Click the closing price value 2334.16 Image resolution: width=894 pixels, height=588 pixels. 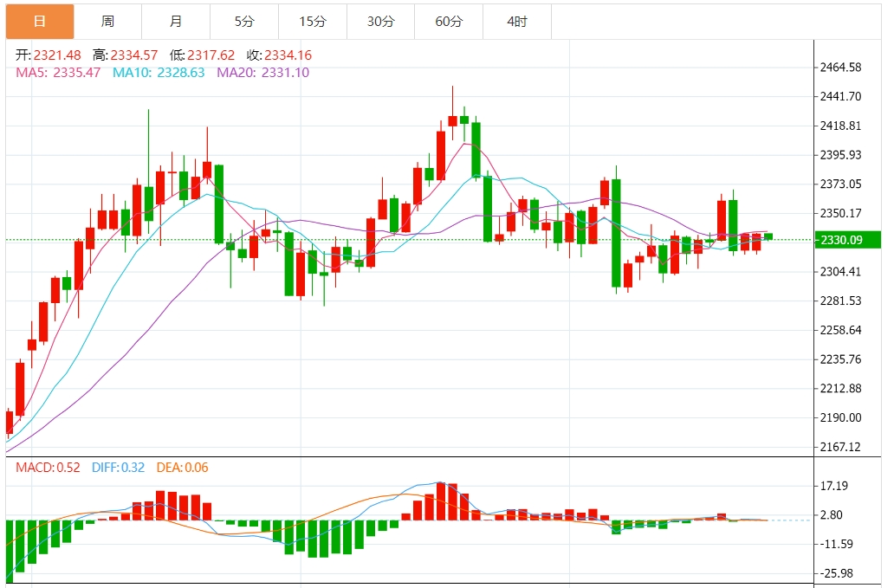coord(288,55)
